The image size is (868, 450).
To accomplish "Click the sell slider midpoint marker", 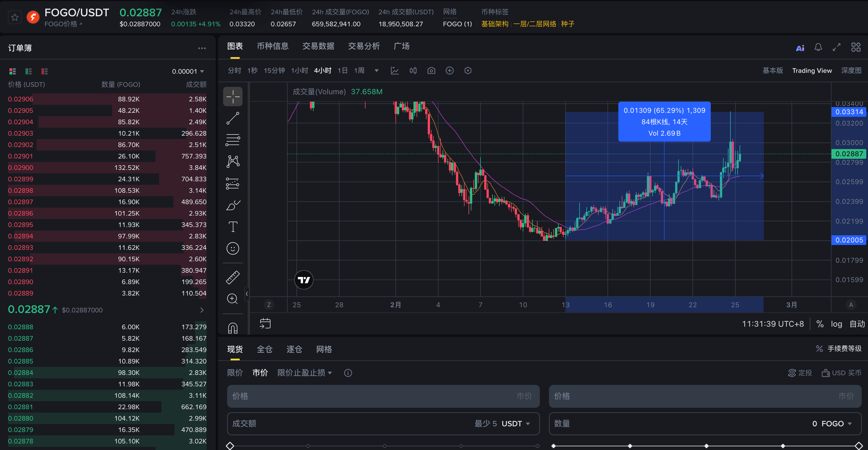I will (706, 446).
